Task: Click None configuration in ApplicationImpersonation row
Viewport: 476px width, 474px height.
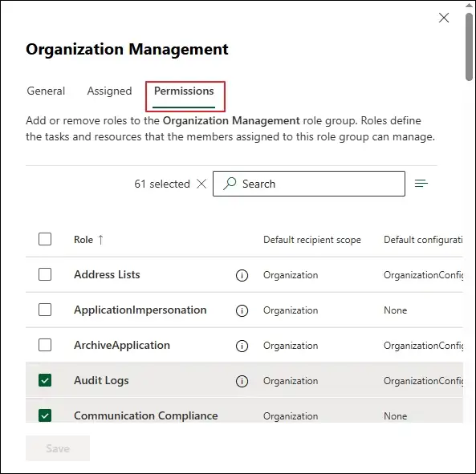Action: [395, 310]
